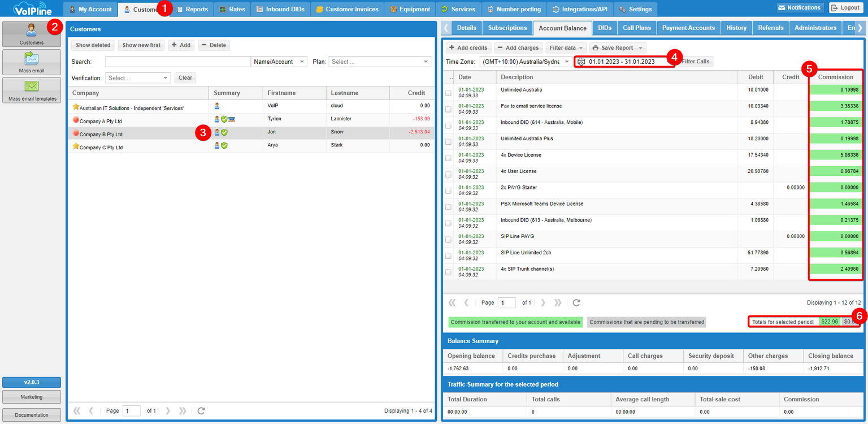This screenshot has height=424, width=868.
Task: Click the Customers search input field
Action: [177, 62]
